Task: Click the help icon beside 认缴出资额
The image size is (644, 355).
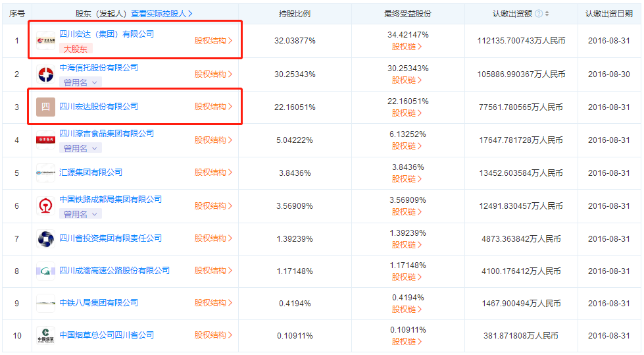Action: coord(539,14)
